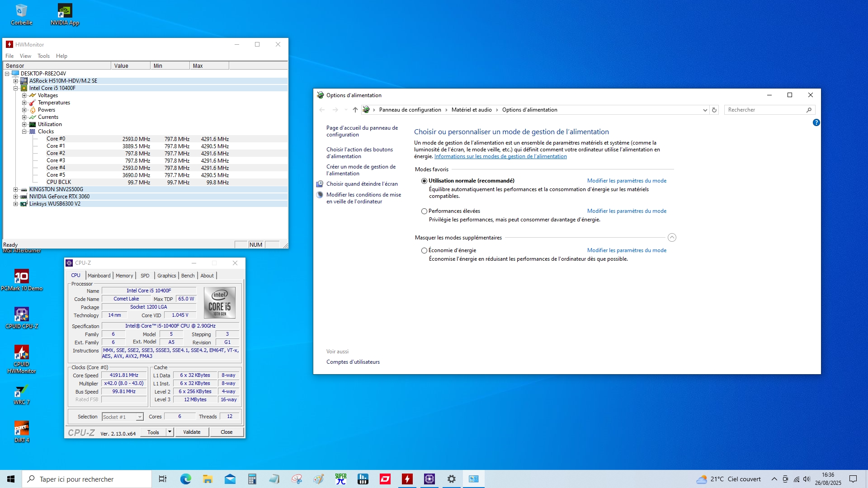Screen dimensions: 868x488
Task: Click the help icon in Options d'alimentation
Action: (816, 122)
